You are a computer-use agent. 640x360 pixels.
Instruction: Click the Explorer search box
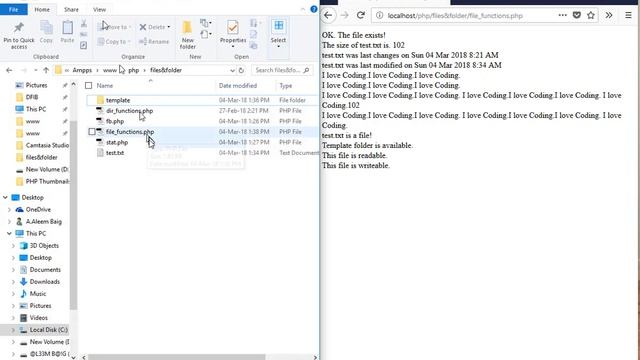pos(282,70)
